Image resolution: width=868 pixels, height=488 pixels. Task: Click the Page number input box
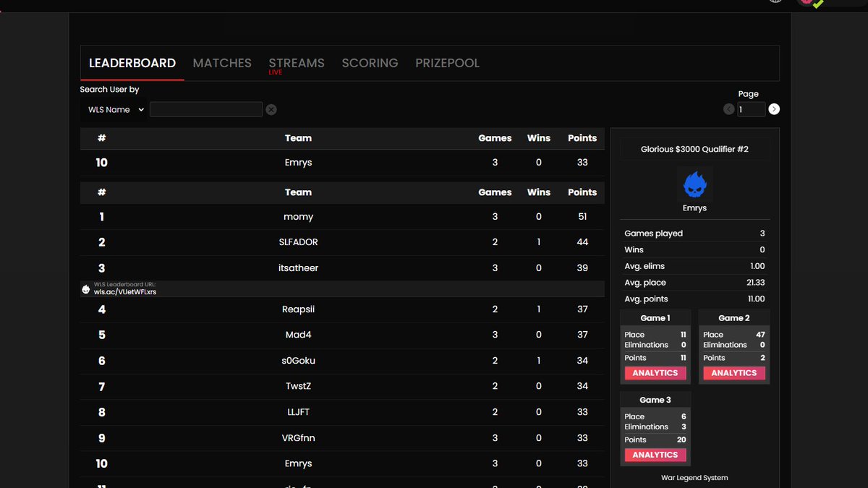coord(752,109)
